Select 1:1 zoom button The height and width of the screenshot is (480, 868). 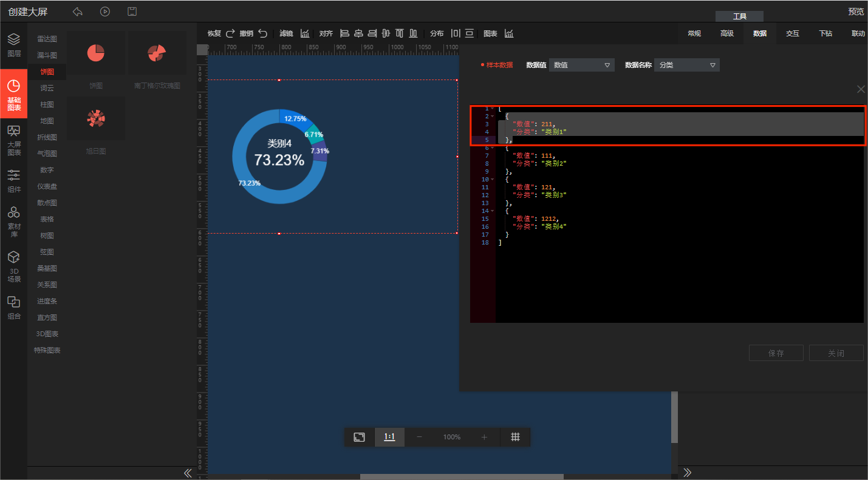point(389,437)
